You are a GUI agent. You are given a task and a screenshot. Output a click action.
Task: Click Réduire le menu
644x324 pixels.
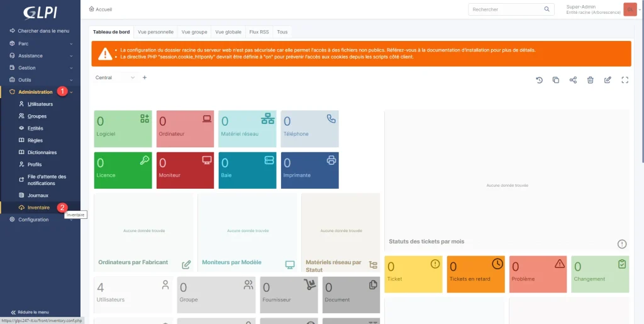(x=30, y=312)
